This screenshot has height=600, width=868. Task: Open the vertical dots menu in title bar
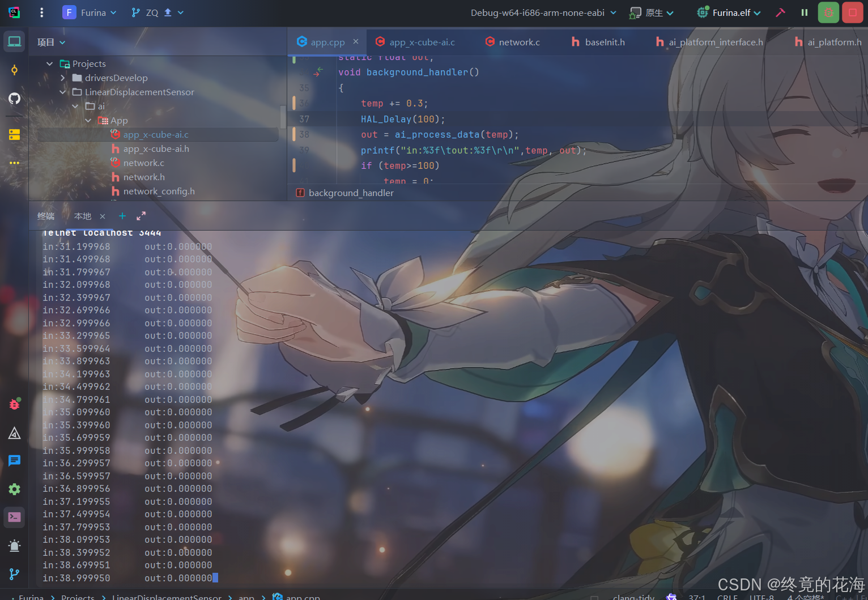click(41, 12)
